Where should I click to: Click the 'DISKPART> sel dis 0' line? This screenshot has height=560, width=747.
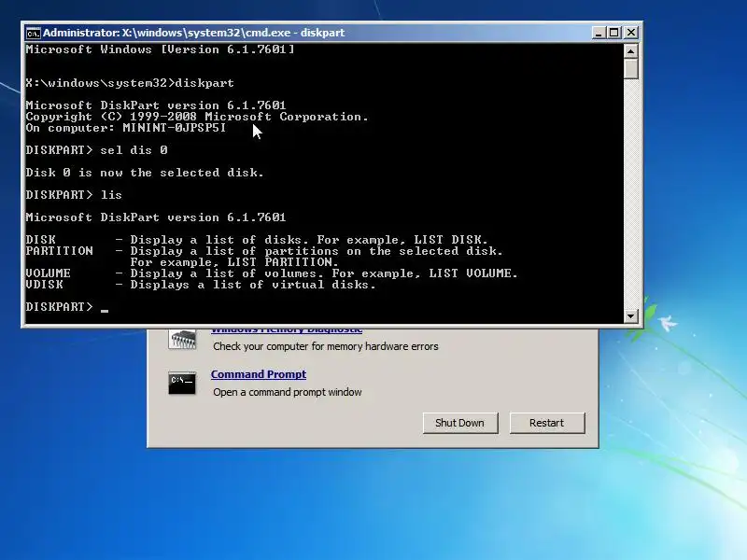coord(97,150)
